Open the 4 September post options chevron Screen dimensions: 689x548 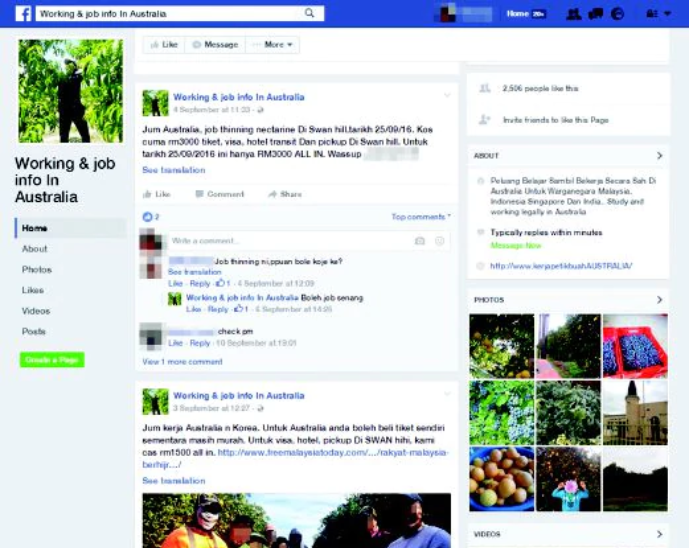(447, 95)
